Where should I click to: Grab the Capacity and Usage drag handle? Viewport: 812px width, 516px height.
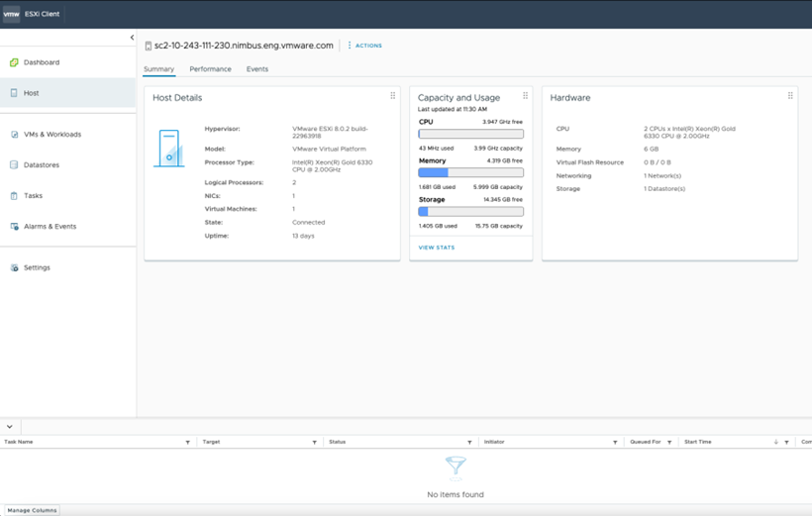pos(525,95)
